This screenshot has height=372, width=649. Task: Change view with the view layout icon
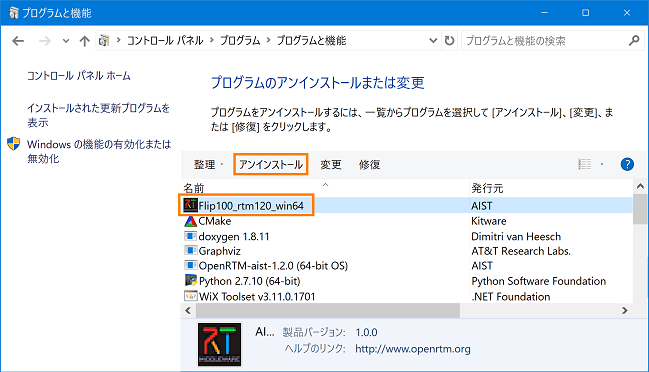584,164
